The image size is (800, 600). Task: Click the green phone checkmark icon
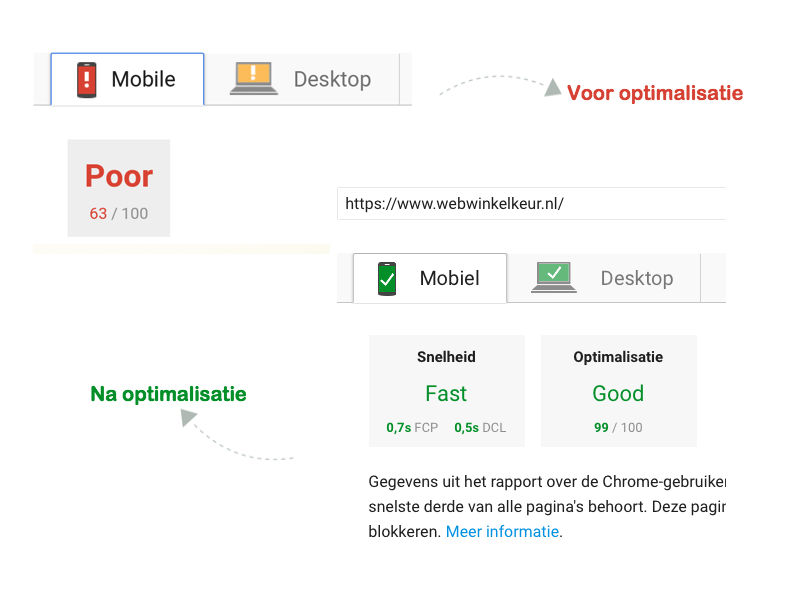pos(387,278)
